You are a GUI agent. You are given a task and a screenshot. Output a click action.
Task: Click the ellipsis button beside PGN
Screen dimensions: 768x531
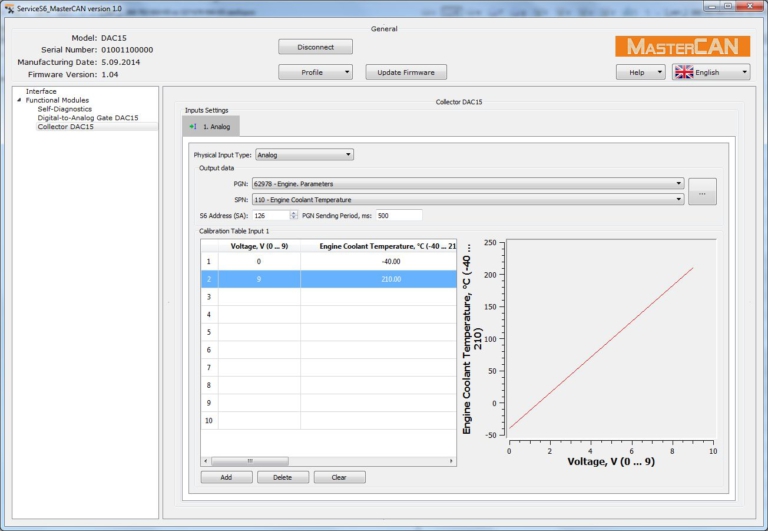pyautogui.click(x=702, y=191)
